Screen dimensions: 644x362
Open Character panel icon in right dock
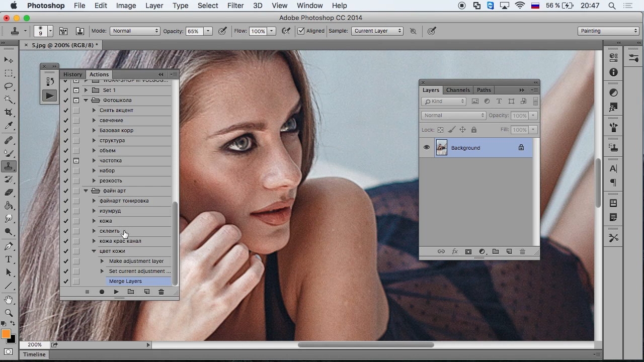coord(613,168)
